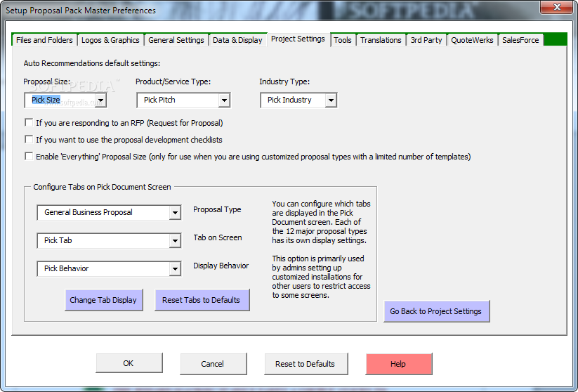Screen dimensions: 578x392
Task: Select the Data & Display tab
Action: tap(237, 40)
